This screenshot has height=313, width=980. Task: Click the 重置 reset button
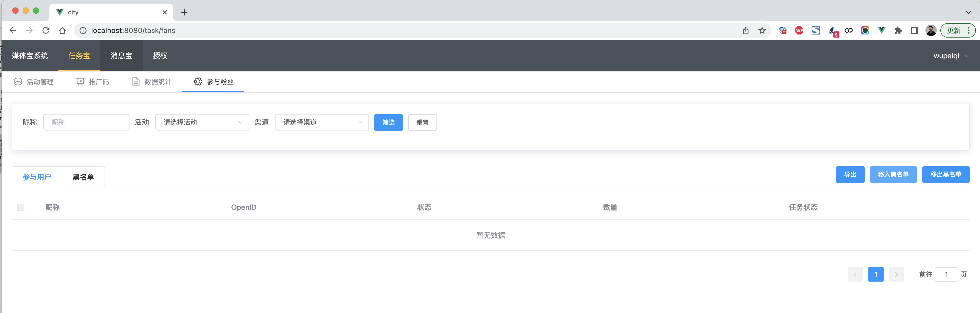pyautogui.click(x=422, y=122)
